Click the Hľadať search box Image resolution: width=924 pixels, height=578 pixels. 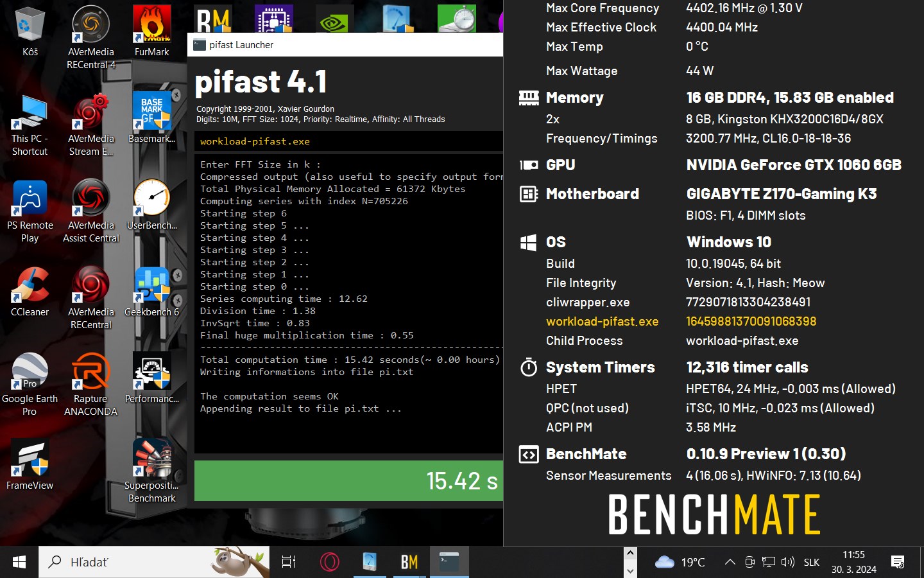click(154, 562)
